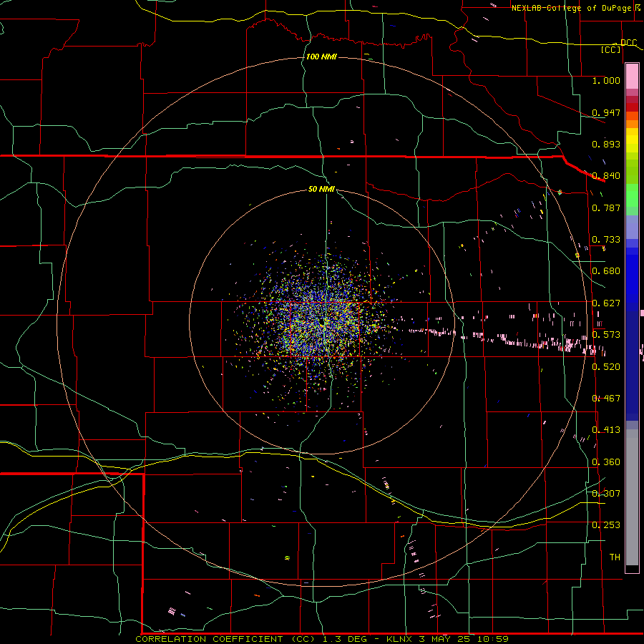The image size is (644, 644).
Task: Click the [CC] legend title
Action: (611, 49)
